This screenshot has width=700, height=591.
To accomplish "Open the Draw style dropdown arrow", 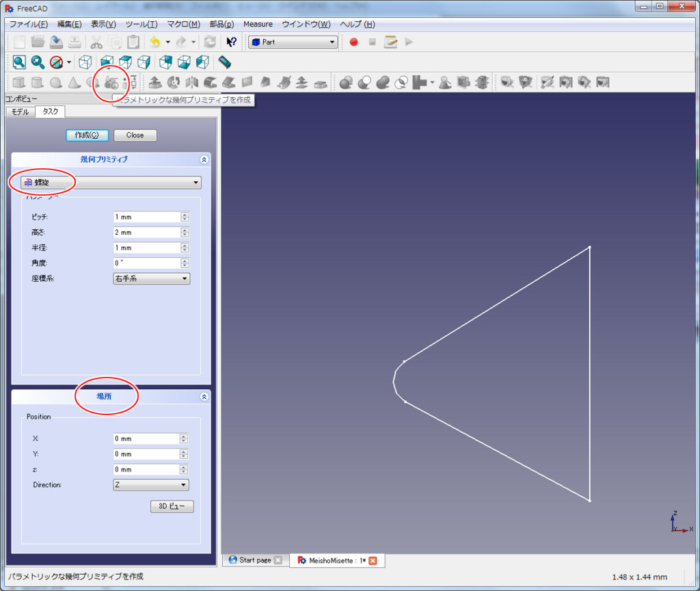I will [x=69, y=62].
